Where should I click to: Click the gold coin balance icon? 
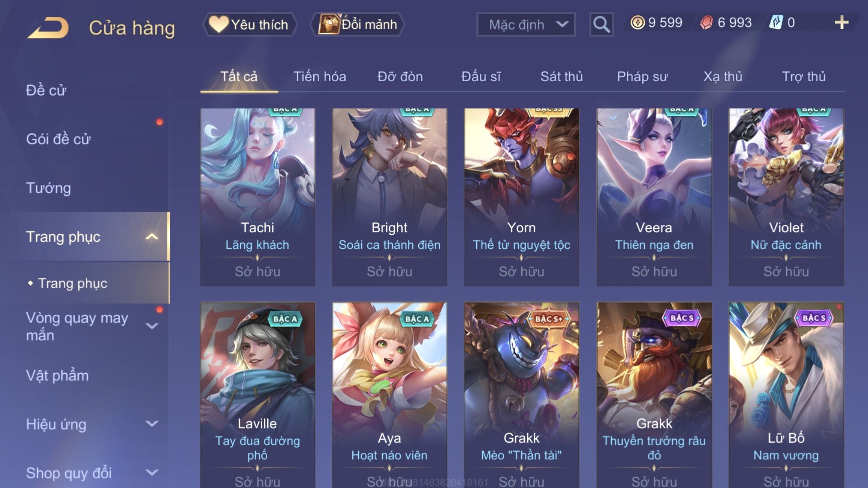(637, 22)
